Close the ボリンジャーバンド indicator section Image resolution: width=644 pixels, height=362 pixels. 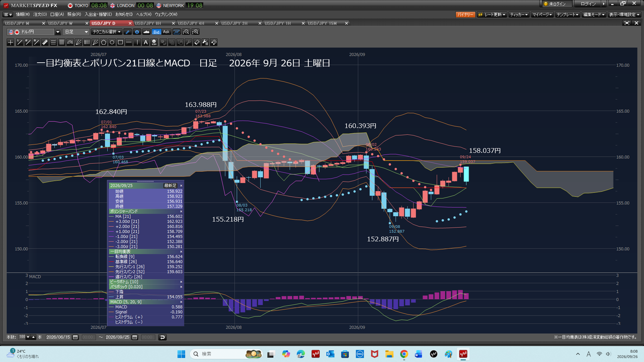click(x=181, y=212)
